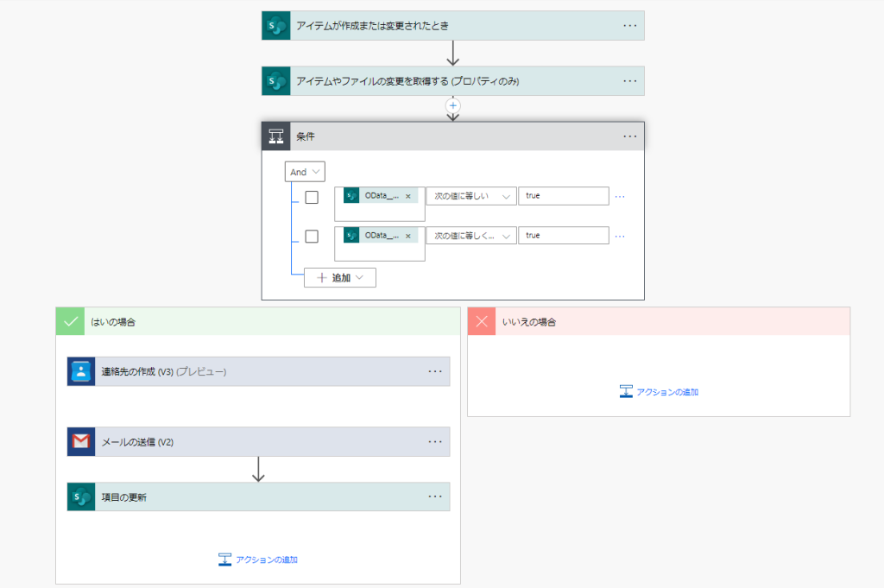
Task: Open ellipsis menu on first condition row
Action: tap(619, 197)
